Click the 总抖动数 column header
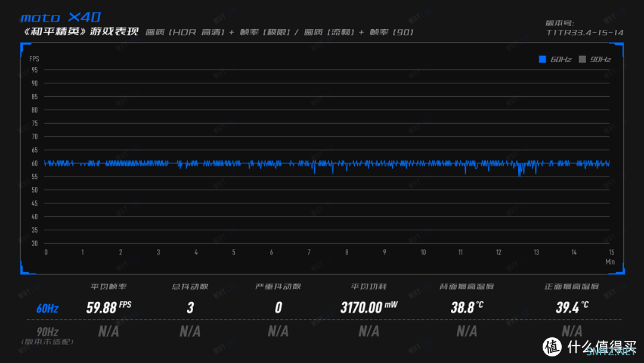644x363 pixels. [x=190, y=287]
